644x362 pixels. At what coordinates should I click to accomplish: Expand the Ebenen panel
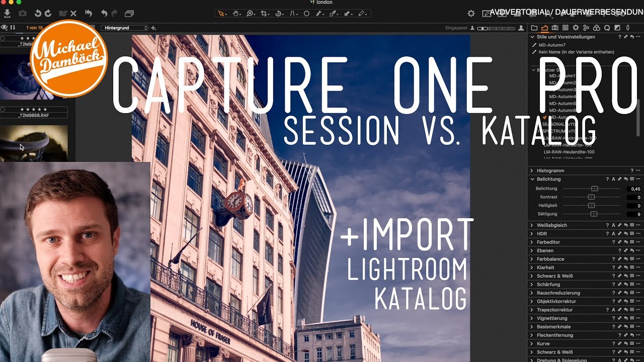click(532, 250)
